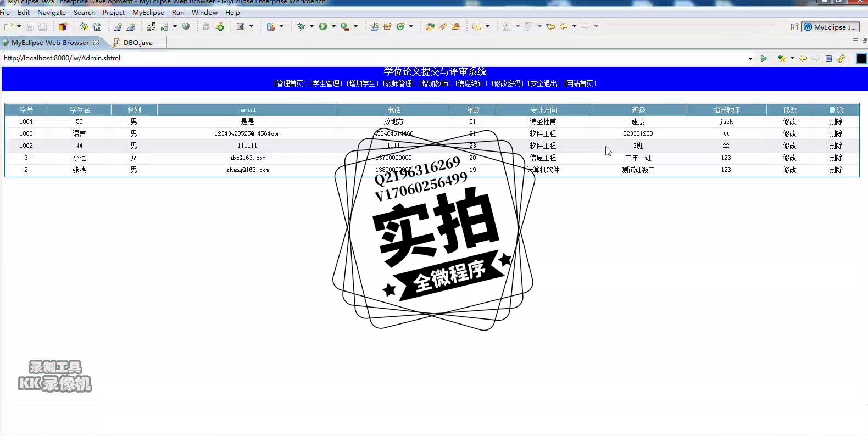This screenshot has width=868, height=436.
Task: Click the email cell abc@163.com
Action: point(248,158)
